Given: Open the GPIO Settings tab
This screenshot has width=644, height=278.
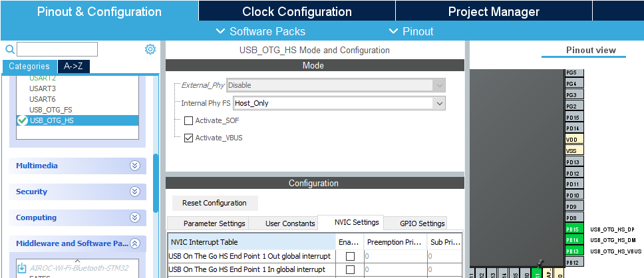Looking at the screenshot, I should pos(422,223).
